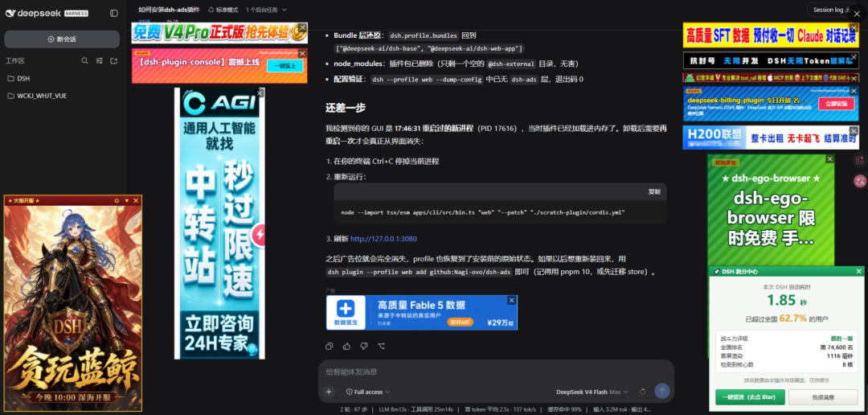Open the http://127.0.0.1:3080 link
868x415 pixels.
[383, 239]
